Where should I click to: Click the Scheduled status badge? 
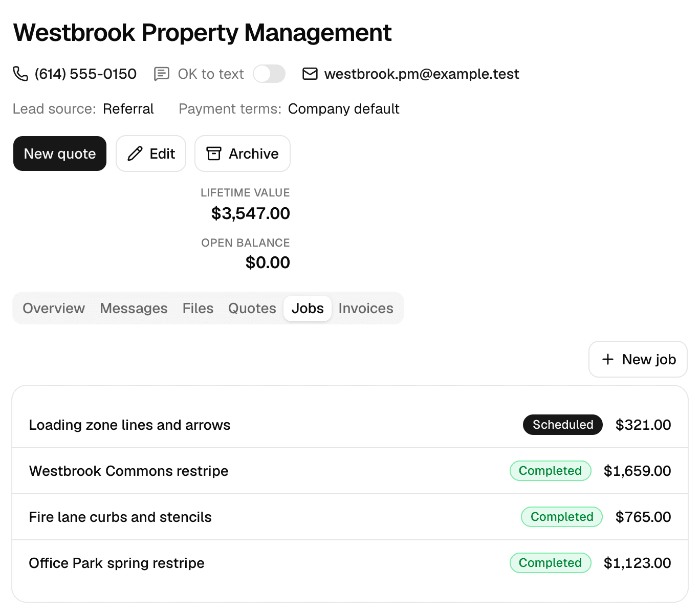(x=563, y=425)
